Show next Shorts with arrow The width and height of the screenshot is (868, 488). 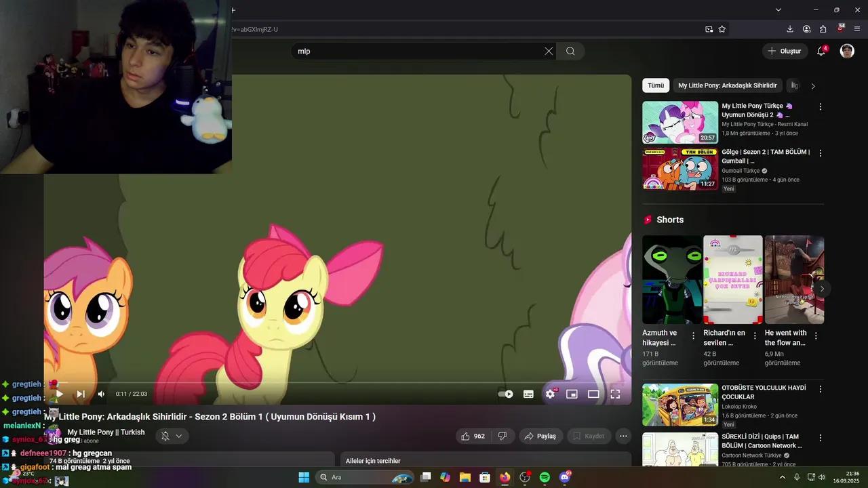[822, 289]
